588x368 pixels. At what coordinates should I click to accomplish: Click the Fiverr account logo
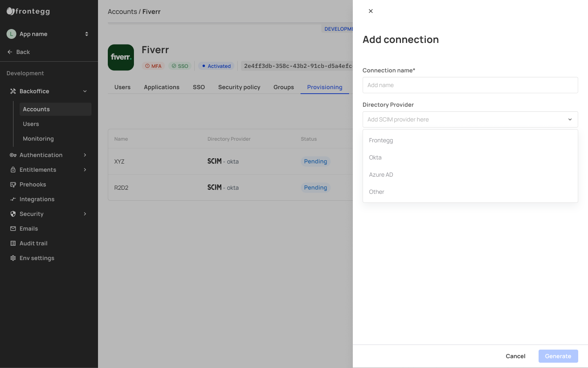121,58
